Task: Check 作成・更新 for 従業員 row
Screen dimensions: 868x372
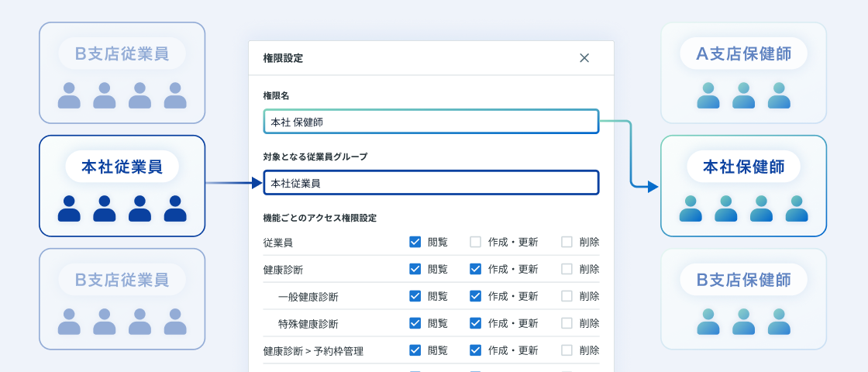Action: click(476, 242)
